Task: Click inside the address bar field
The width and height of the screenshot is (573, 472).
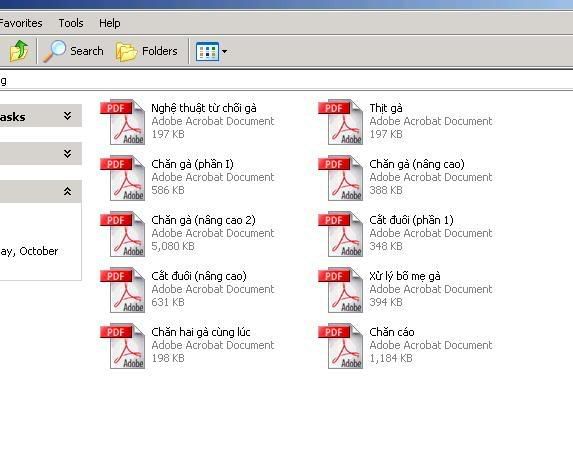Action: point(286,81)
